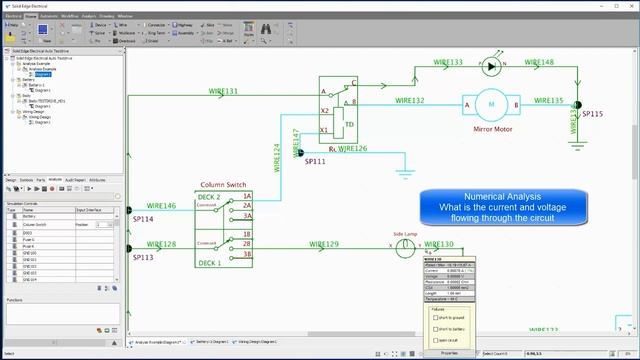Collapse the Analysis Example project node
This screenshot has width=640, height=360.
13,64
